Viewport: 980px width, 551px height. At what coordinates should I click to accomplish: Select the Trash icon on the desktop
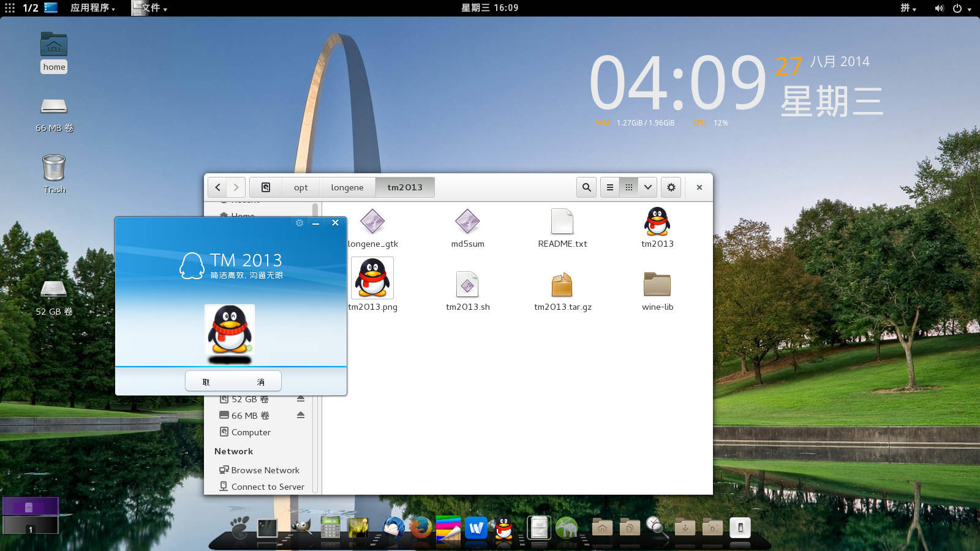[54, 174]
